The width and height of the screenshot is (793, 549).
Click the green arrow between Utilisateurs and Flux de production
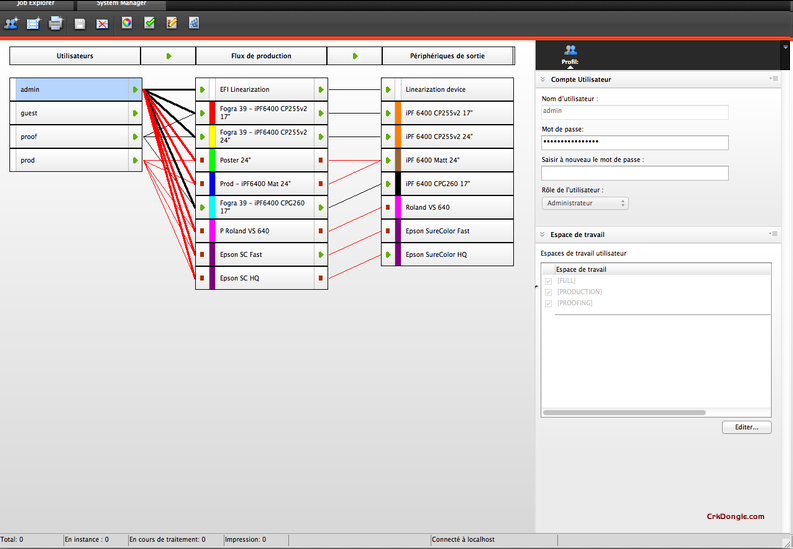[x=168, y=56]
